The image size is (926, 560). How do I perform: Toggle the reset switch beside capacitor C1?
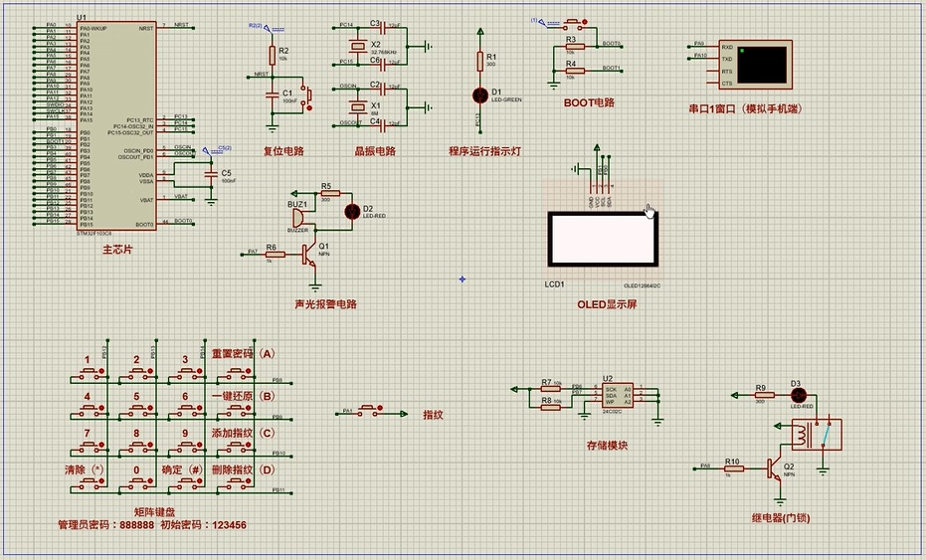[307, 96]
